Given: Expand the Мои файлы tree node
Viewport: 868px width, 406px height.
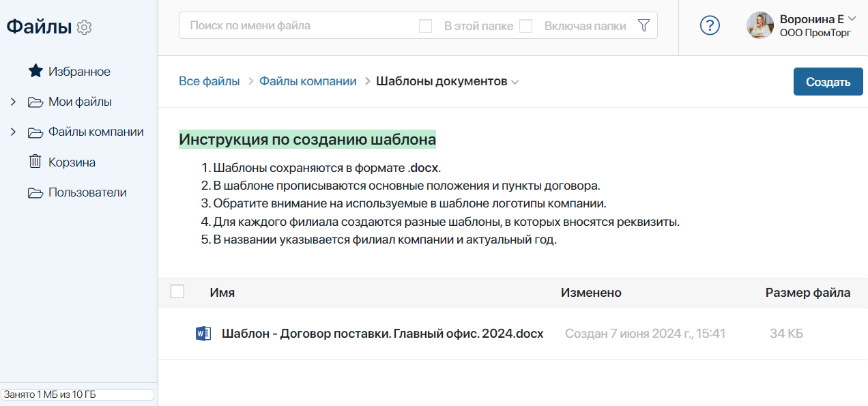Looking at the screenshot, I should (13, 102).
